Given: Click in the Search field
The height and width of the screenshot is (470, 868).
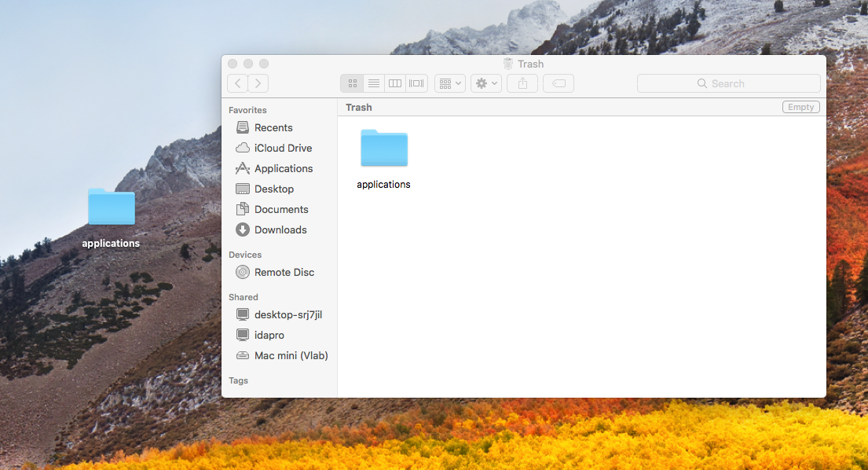Looking at the screenshot, I should pyautogui.click(x=728, y=83).
